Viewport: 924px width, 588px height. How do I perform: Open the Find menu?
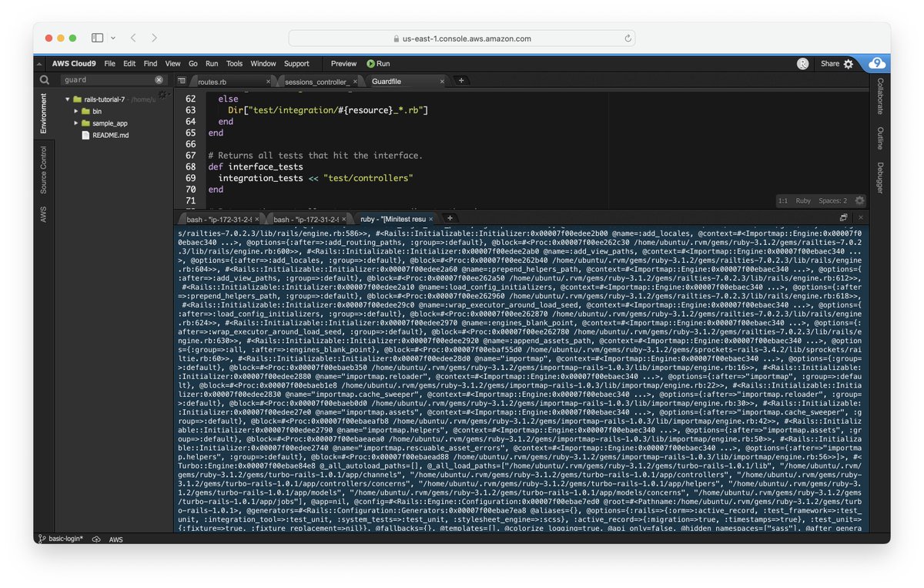(x=150, y=64)
